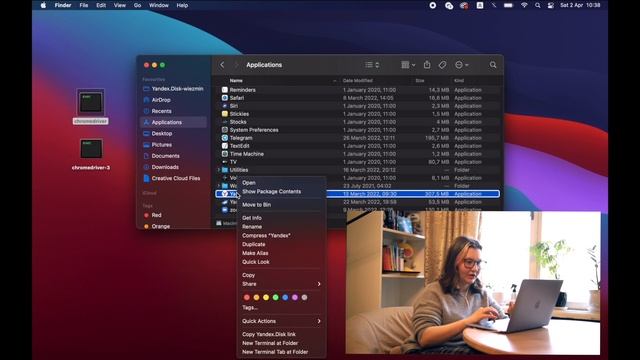Open Control Centre in menu bar
Viewport: 640px width, 360px height.
[551, 5]
